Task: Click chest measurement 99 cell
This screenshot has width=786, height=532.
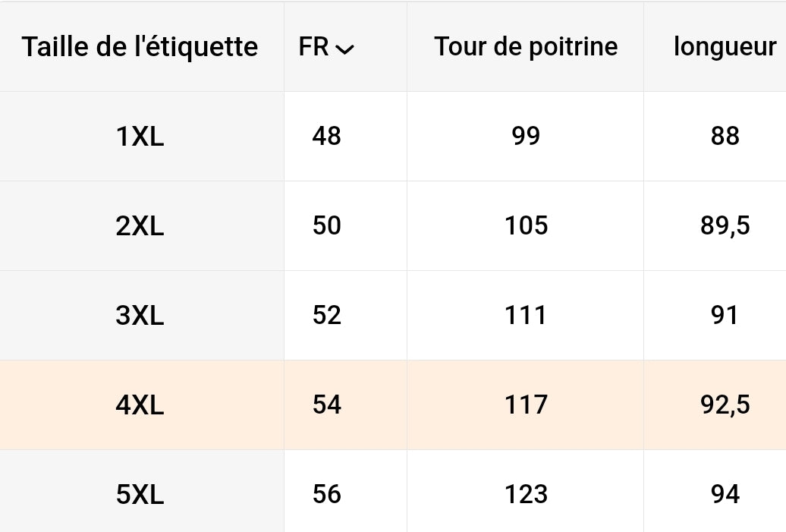Action: tap(525, 137)
